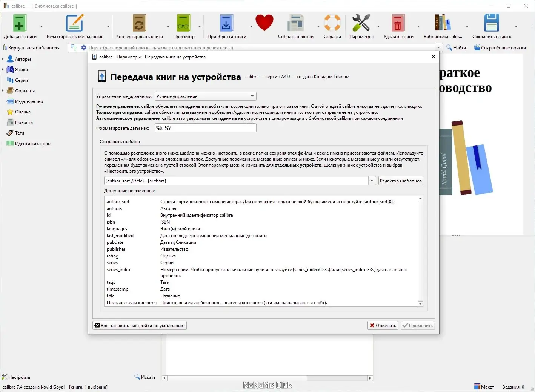Open the Fetch news newspaper icon
This screenshot has height=392, width=535.
[295, 23]
